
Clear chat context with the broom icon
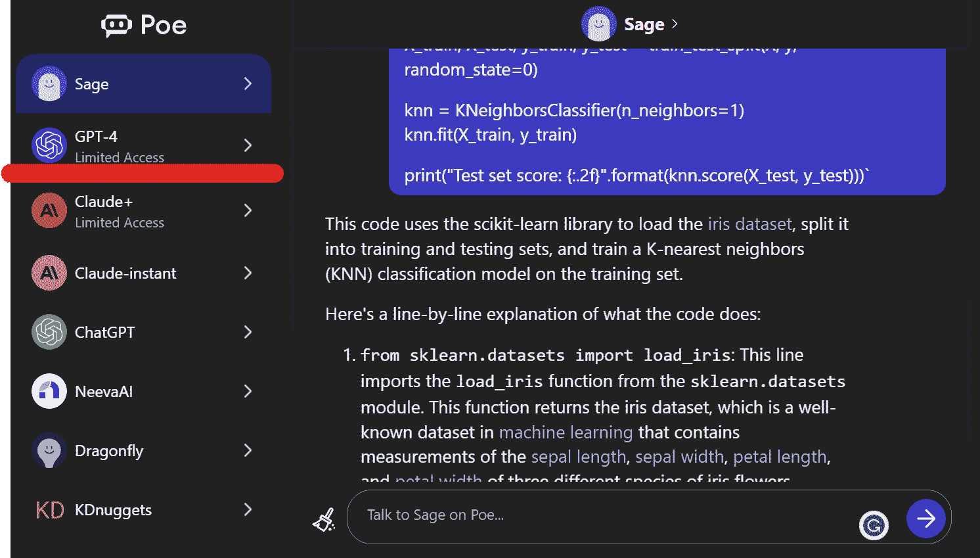tap(324, 519)
